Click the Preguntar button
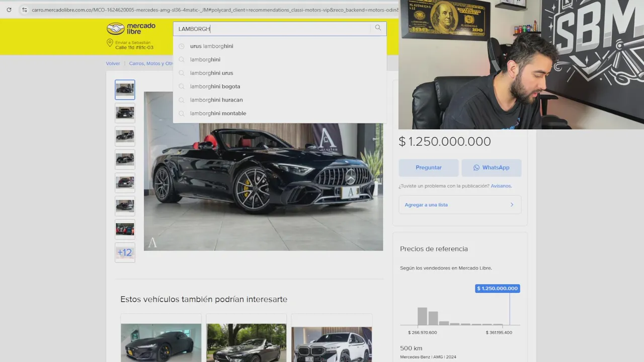This screenshot has height=362, width=644. pos(429,167)
